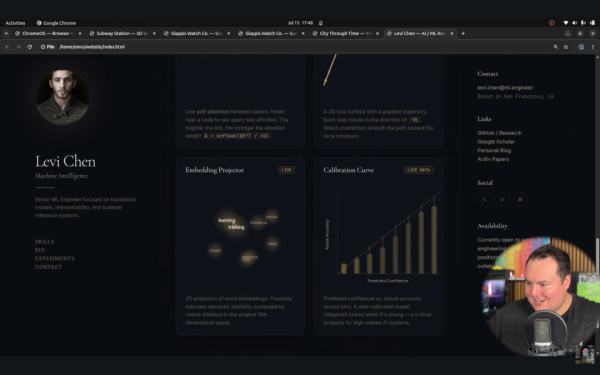Click the 'deep' embedding node
The height and width of the screenshot is (375, 600).
coord(272,243)
